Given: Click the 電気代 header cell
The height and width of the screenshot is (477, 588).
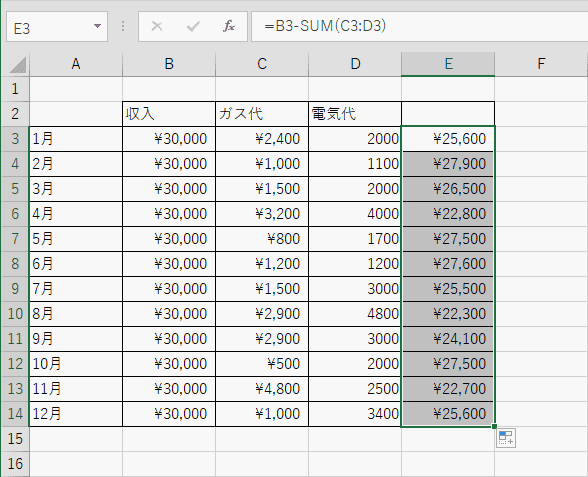Looking at the screenshot, I should (x=355, y=114).
